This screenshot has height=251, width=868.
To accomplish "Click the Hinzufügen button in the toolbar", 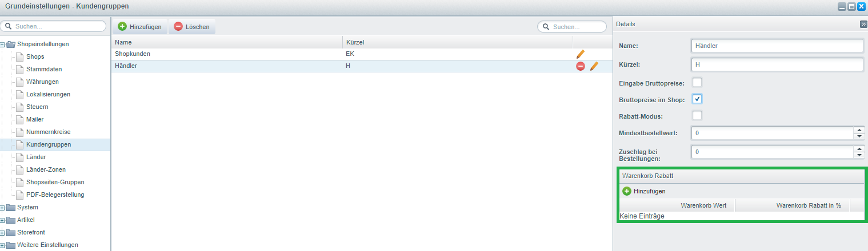I will [x=139, y=27].
